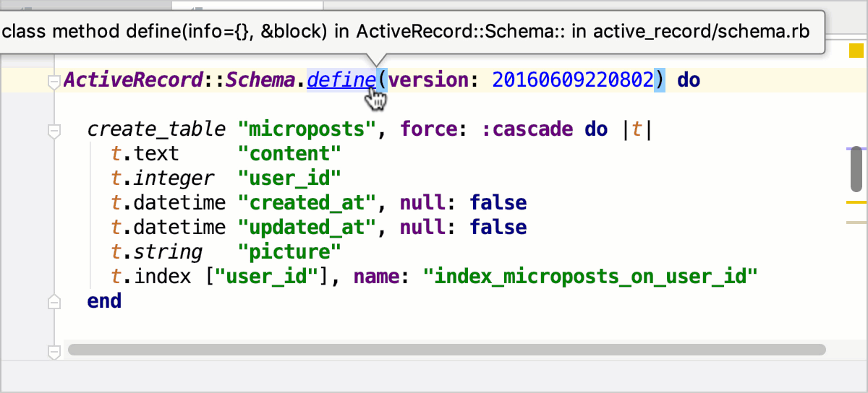Click the ActiveRecord module name

(x=132, y=79)
